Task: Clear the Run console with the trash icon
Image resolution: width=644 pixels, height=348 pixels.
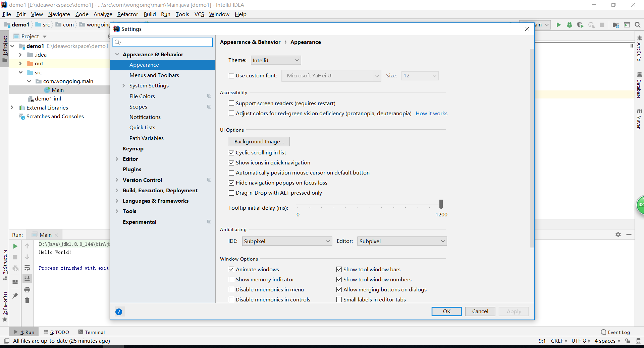Action: [27, 300]
